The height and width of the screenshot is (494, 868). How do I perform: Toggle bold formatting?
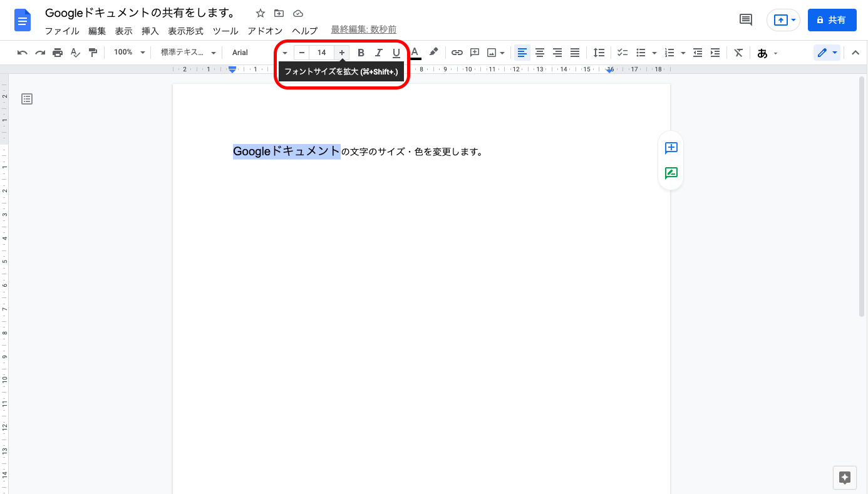point(361,53)
